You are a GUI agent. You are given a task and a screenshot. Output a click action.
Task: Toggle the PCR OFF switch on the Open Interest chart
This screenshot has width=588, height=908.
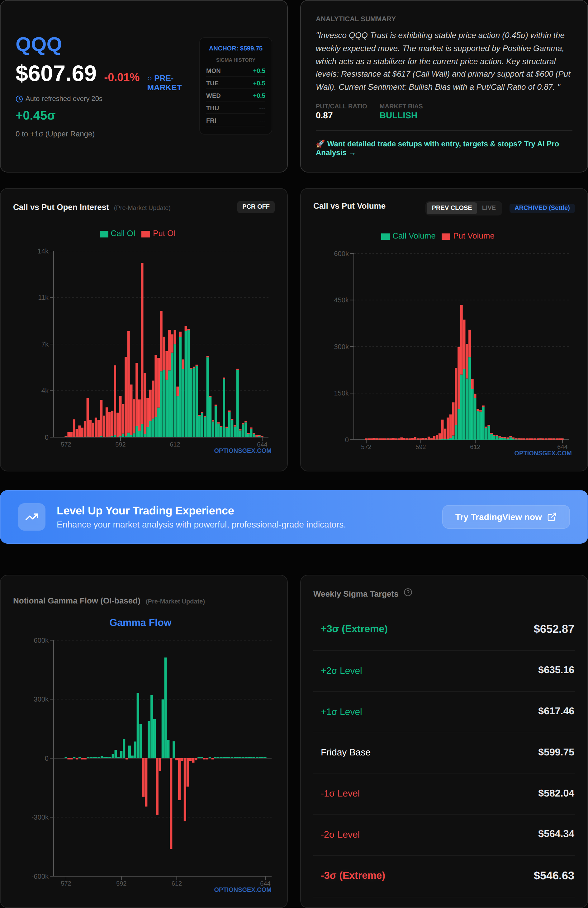click(x=256, y=207)
